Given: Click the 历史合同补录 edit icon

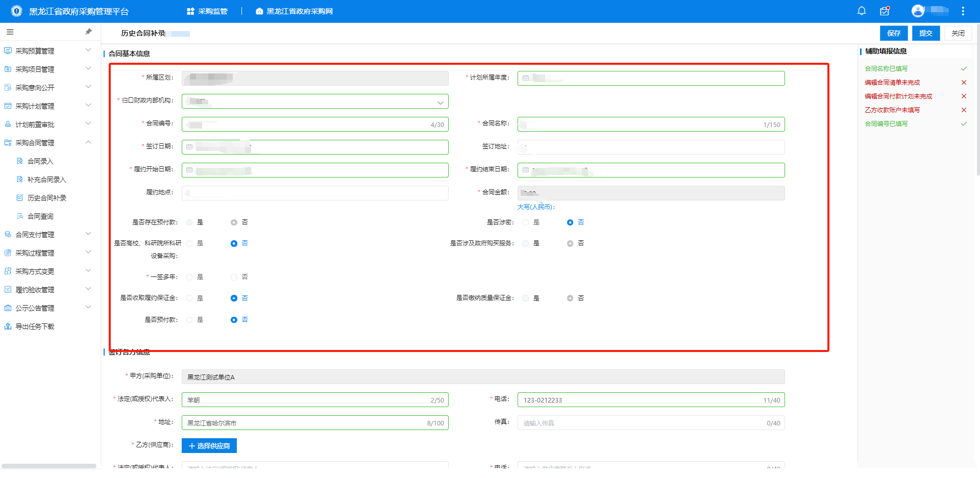Looking at the screenshot, I should pos(20,197).
